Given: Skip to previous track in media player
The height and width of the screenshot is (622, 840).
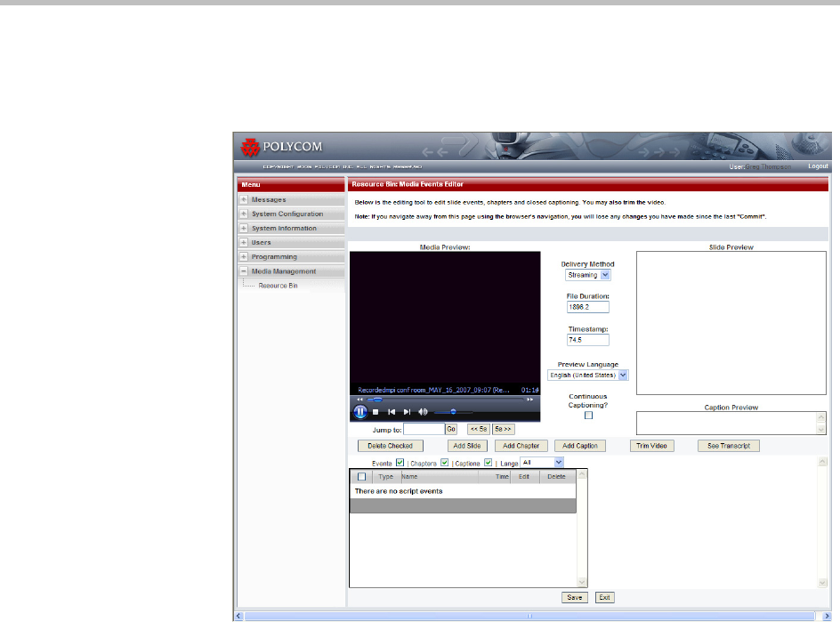Looking at the screenshot, I should [x=392, y=412].
